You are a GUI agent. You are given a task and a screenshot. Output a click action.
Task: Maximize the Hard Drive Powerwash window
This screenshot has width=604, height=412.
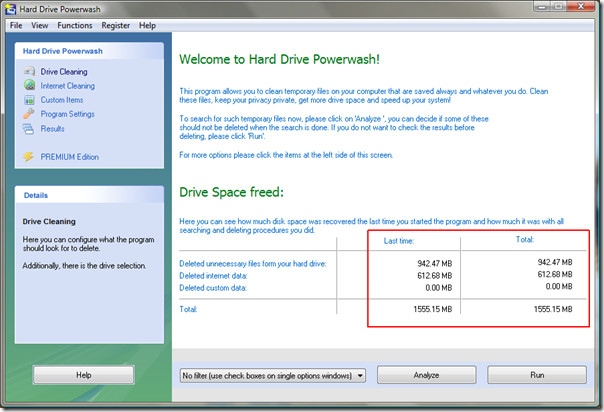pos(558,7)
